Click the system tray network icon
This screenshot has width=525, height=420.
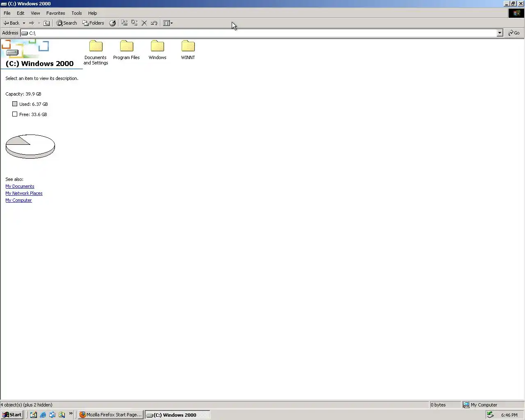(490, 415)
